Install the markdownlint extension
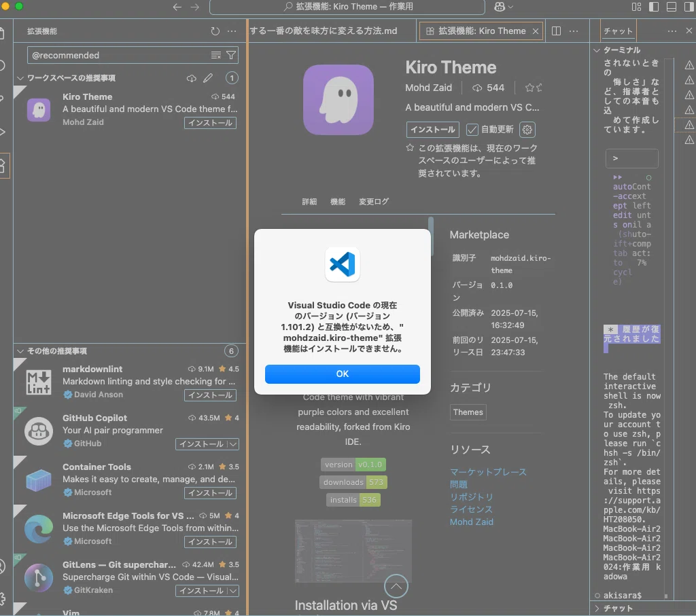The image size is (696, 616). pyautogui.click(x=211, y=395)
